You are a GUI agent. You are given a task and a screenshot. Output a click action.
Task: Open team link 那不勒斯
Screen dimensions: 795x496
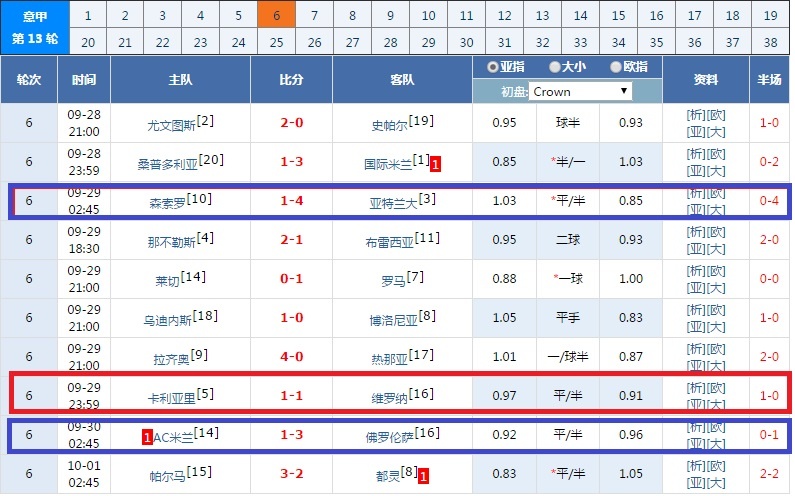click(171, 242)
